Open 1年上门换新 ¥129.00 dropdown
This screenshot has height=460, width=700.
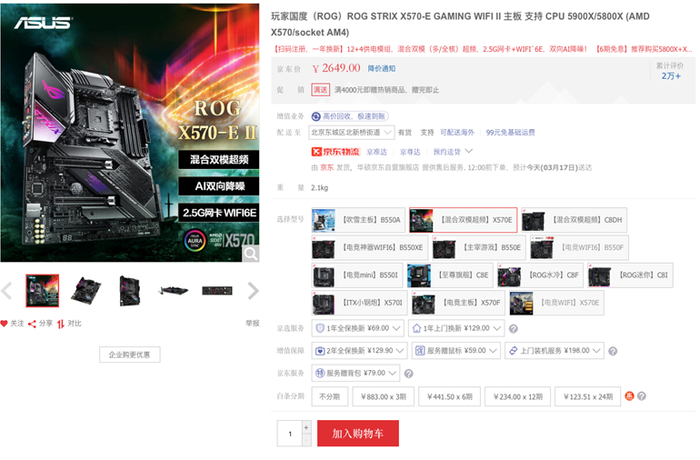(457, 328)
